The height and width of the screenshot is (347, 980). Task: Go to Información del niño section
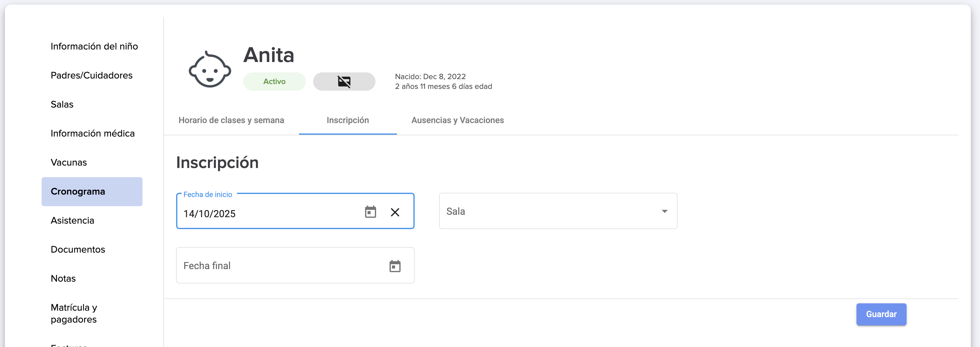click(94, 46)
